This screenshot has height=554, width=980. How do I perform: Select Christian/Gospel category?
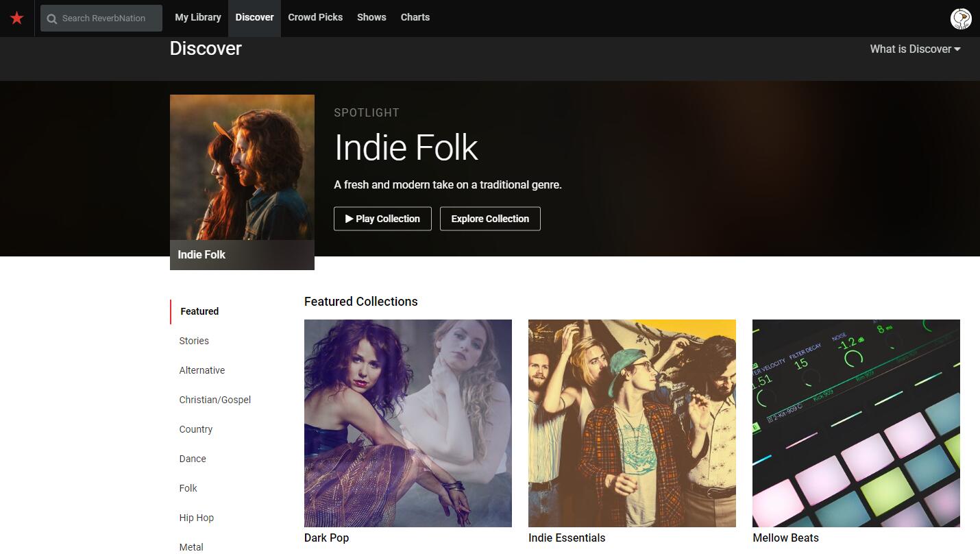[x=215, y=399]
